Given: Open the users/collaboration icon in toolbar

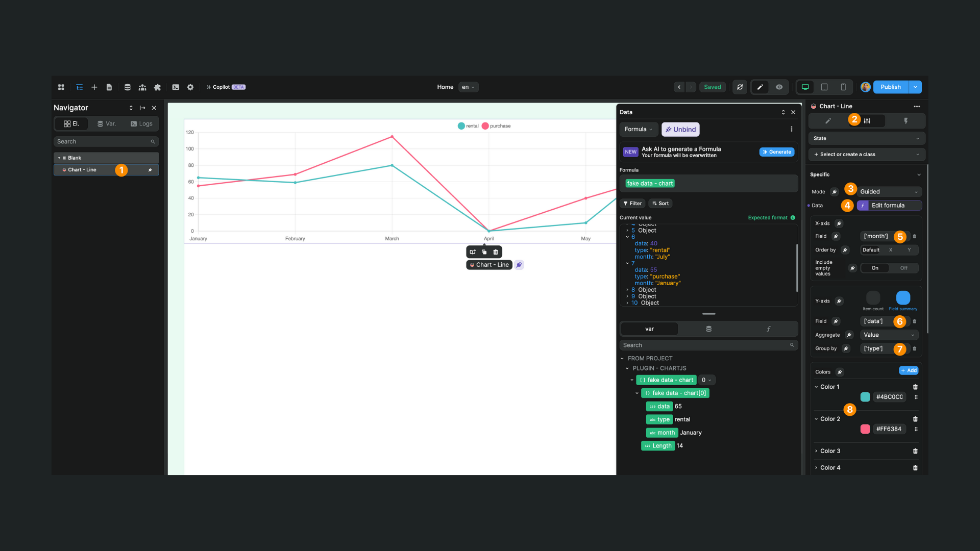Looking at the screenshot, I should click(x=142, y=87).
